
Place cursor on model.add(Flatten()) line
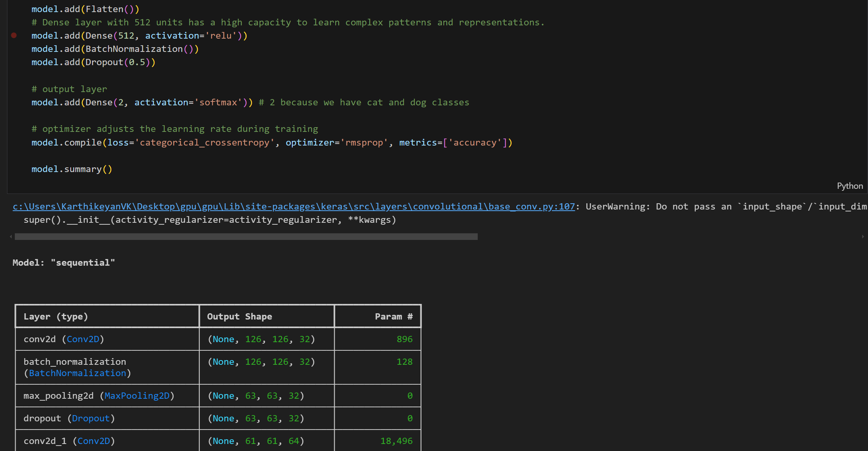tap(85, 9)
